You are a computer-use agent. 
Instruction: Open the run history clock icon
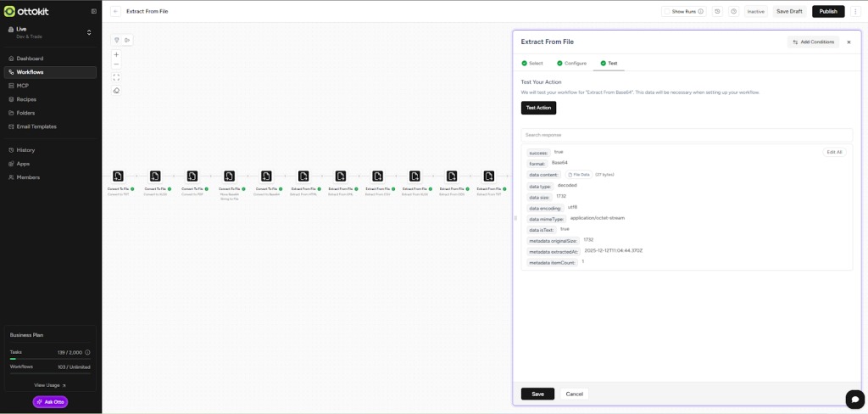pos(717,11)
